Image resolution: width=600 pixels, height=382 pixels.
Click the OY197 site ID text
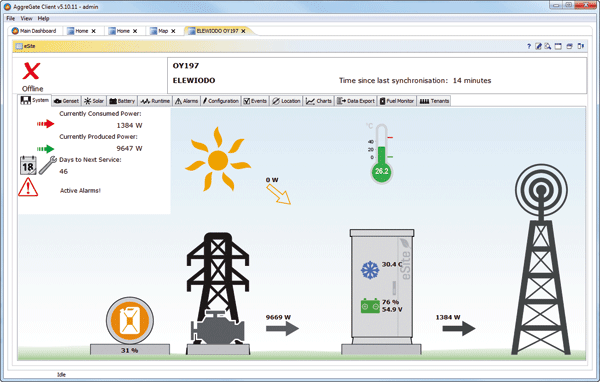[186, 66]
